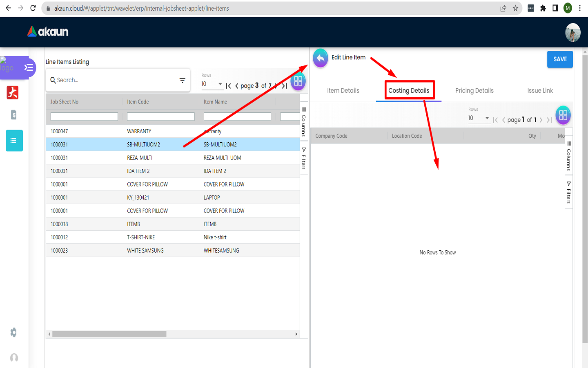Open the browser extensions puzzle icon
Image resolution: width=588 pixels, height=368 pixels.
click(543, 8)
